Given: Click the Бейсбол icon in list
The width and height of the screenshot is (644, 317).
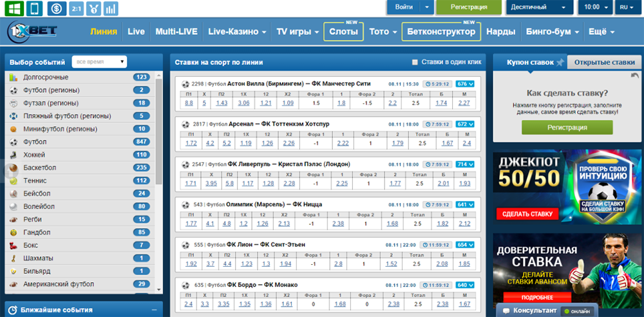Looking at the screenshot, I should 14,194.
